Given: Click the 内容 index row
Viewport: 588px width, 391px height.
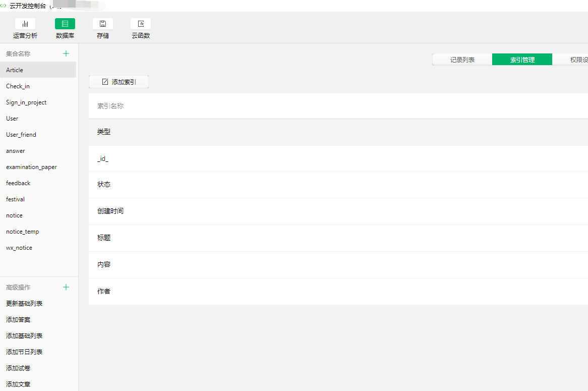Looking at the screenshot, I should 338,264.
